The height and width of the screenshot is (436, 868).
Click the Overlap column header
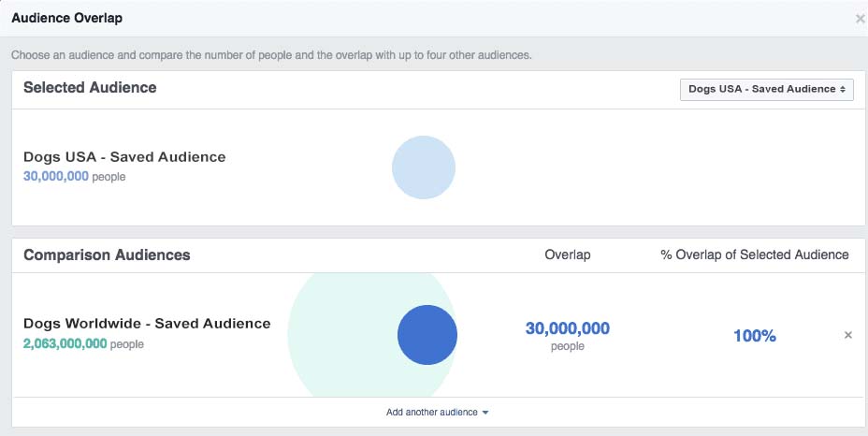click(567, 254)
